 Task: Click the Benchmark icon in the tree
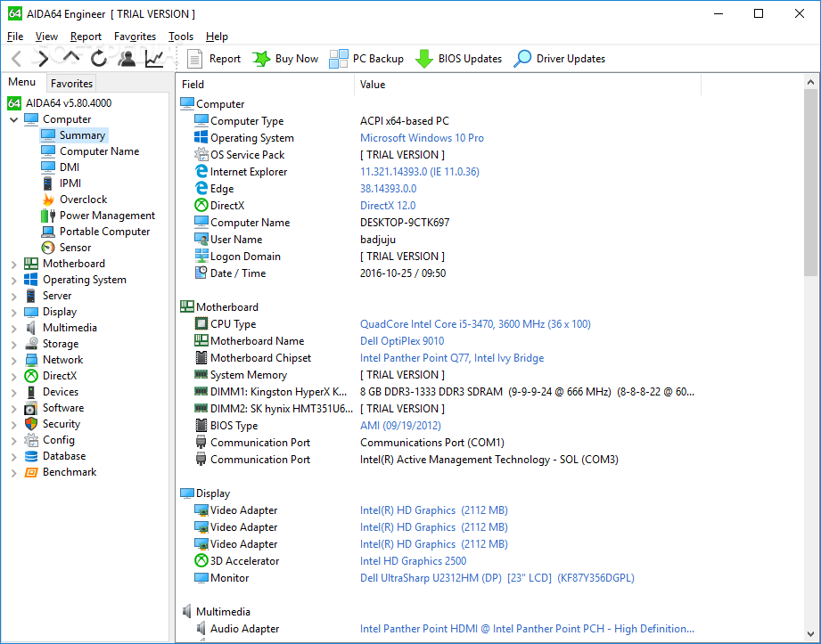tap(31, 472)
